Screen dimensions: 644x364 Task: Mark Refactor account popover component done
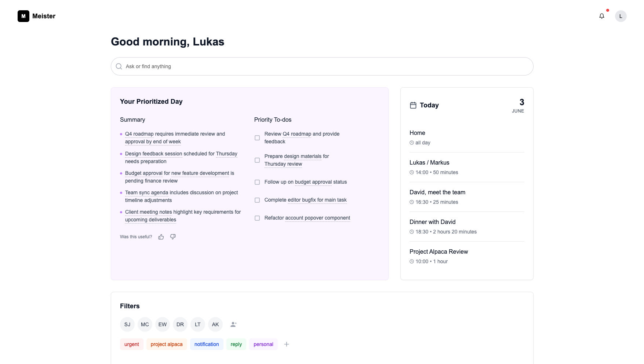pyautogui.click(x=257, y=218)
